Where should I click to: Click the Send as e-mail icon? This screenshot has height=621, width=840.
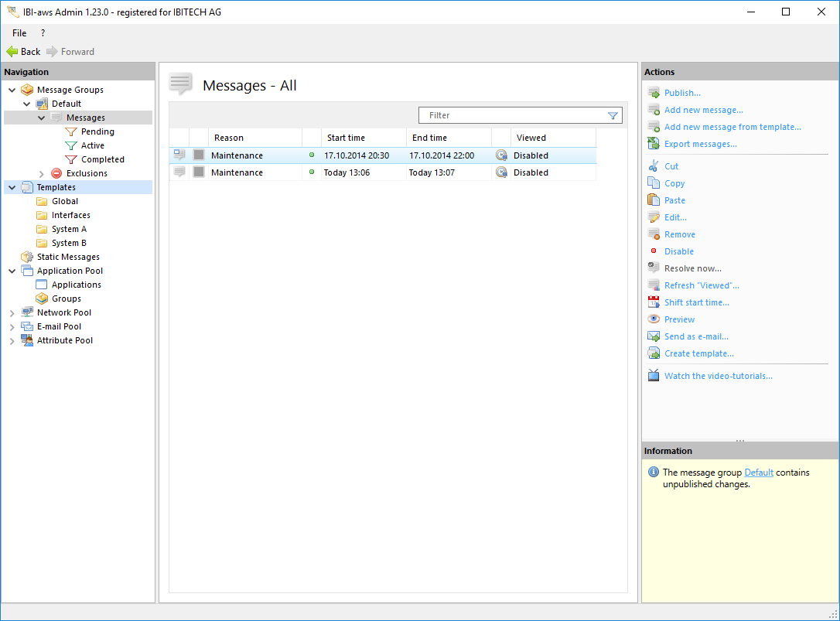coord(654,336)
